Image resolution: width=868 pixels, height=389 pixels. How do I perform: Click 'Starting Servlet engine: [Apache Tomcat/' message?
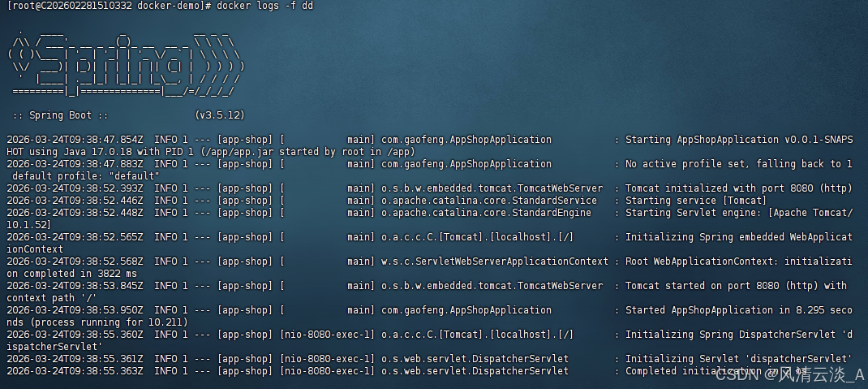coord(739,213)
